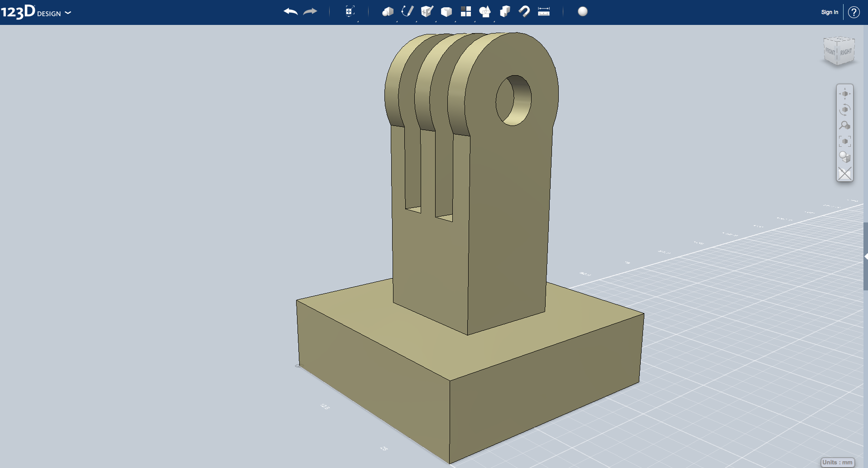Open the Transform tool menu
The width and height of the screenshot is (868, 468).
pos(350,12)
